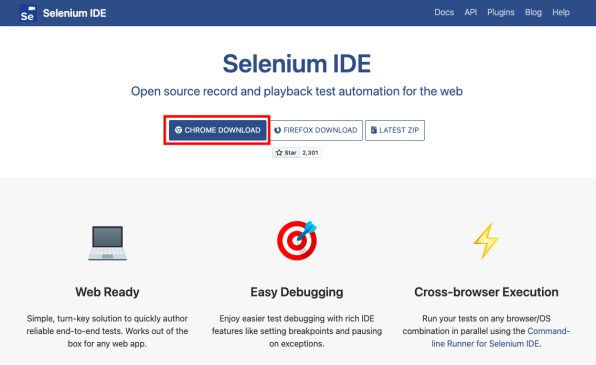Open the Selenium IDE home title link
Viewport: 596px width, 365px height.
[74, 13]
